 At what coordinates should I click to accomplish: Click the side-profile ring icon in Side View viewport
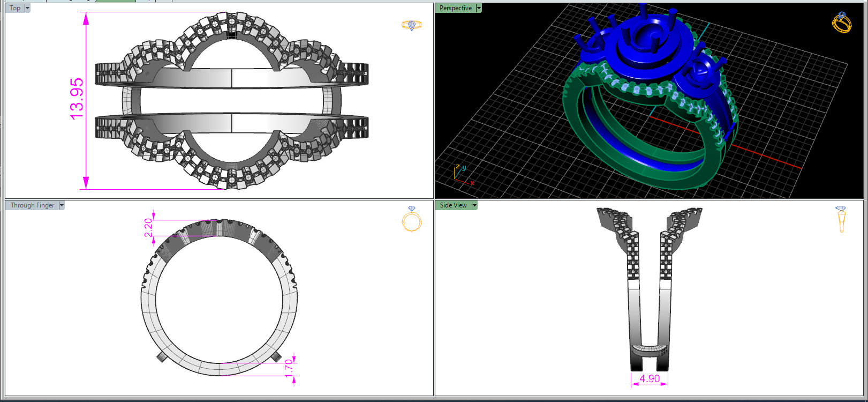(841, 219)
